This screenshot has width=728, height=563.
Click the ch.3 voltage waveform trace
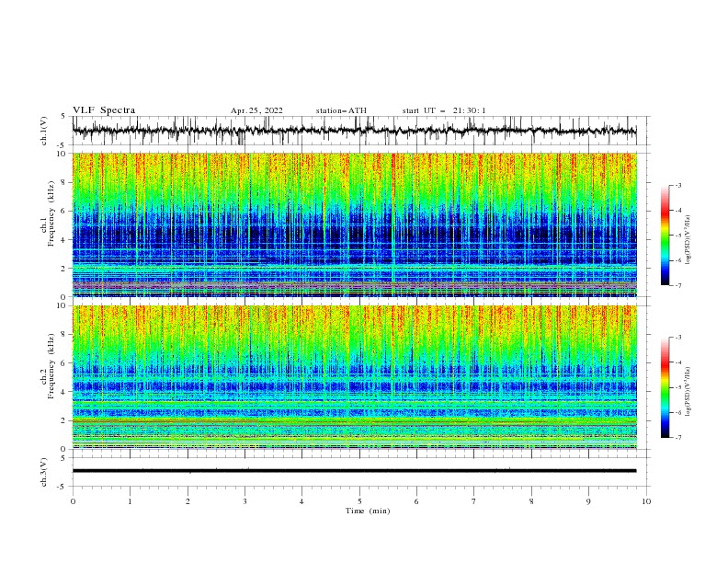tap(354, 471)
